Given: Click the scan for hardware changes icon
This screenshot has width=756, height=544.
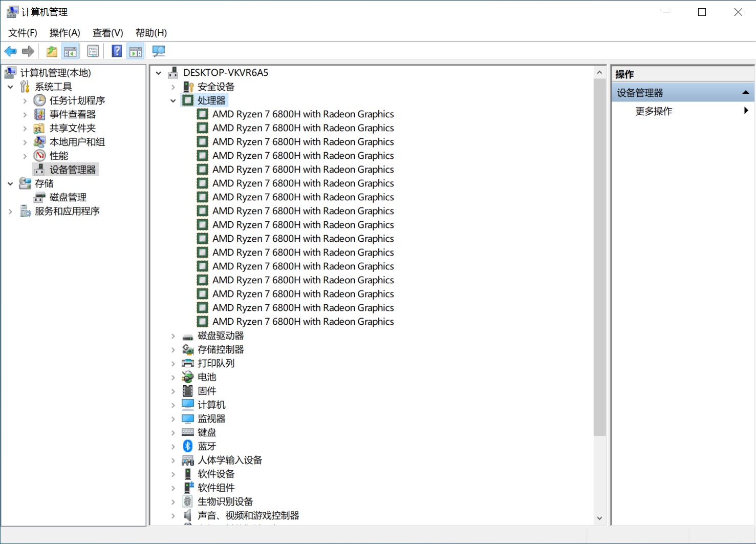Looking at the screenshot, I should [x=159, y=51].
